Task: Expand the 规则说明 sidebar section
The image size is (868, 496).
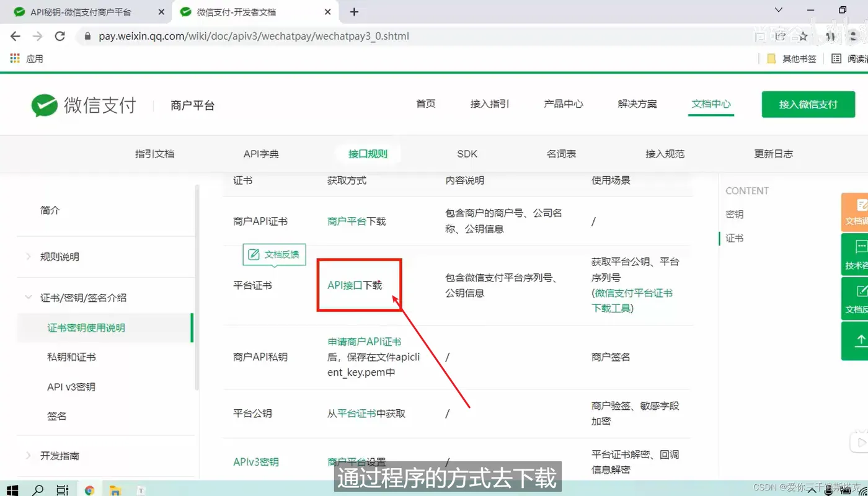Action: (60, 257)
